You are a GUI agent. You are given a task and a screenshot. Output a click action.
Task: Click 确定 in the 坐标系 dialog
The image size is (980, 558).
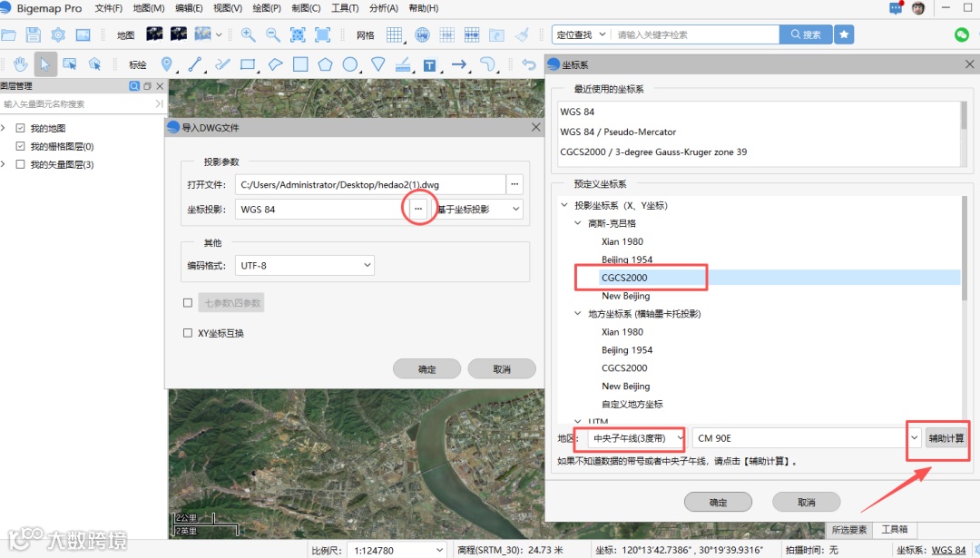(718, 503)
